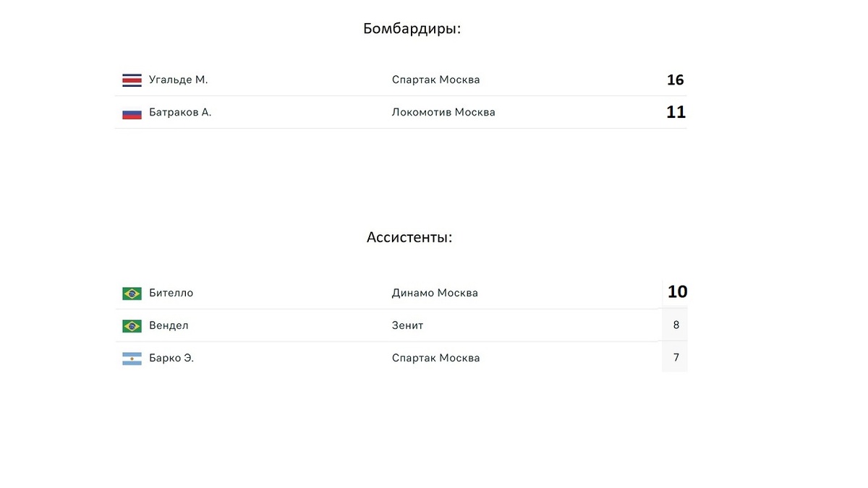Click team Локомотив Москва
Screen dimensions: 868x488
click(x=443, y=113)
